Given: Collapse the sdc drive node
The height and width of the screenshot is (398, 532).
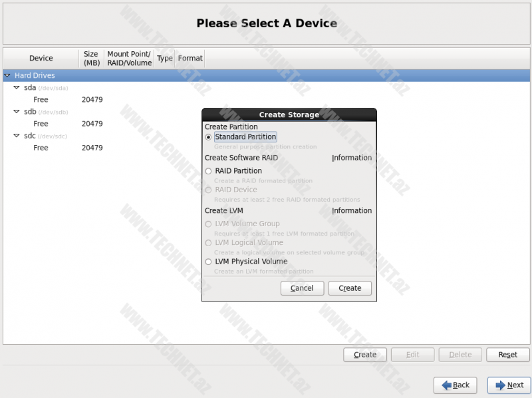Looking at the screenshot, I should pyautogui.click(x=17, y=136).
